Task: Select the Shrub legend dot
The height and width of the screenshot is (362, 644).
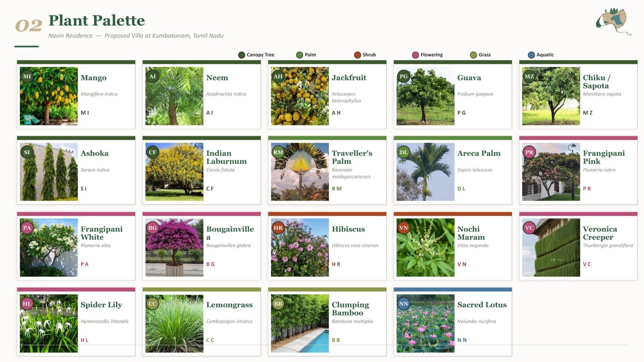Action: [357, 55]
